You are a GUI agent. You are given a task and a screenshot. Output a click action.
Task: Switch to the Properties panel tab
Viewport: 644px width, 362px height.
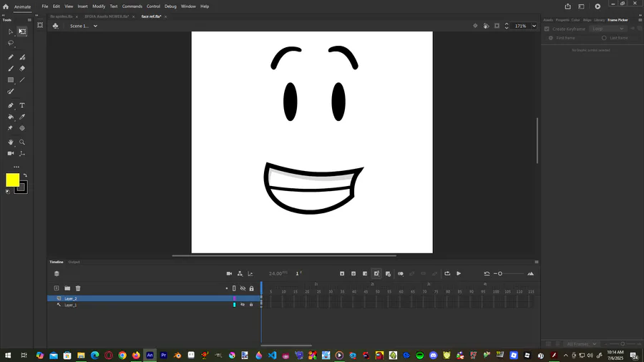[562, 20]
